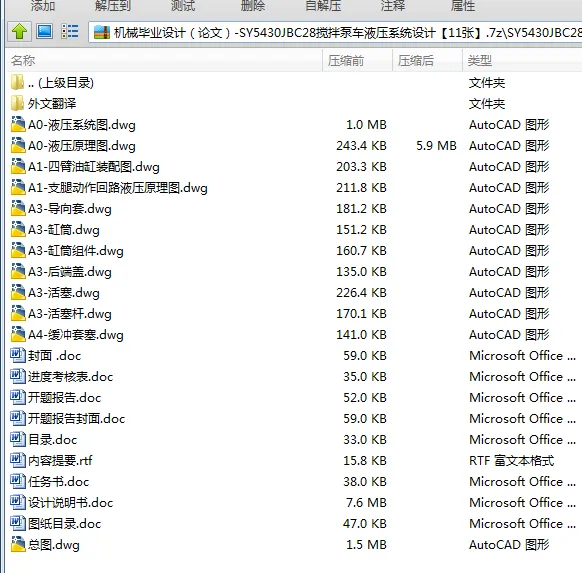Click DWG icon of A3-活塞杆.dwg

click(18, 313)
